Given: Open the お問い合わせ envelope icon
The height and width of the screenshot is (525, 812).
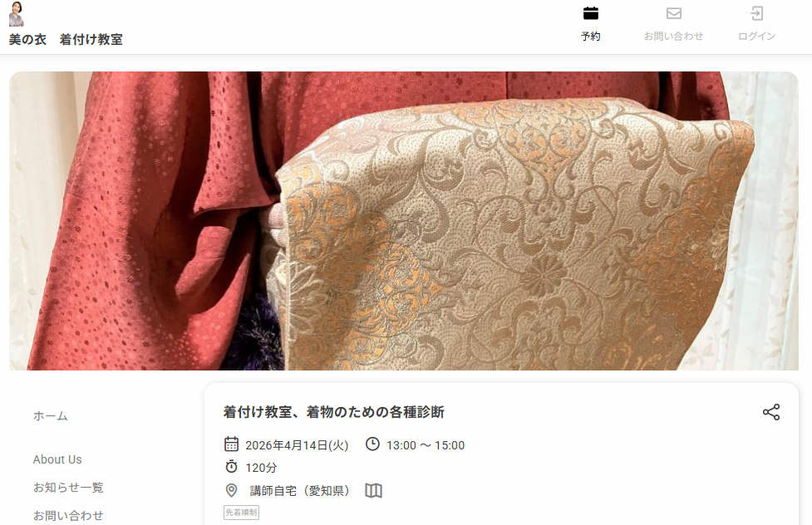Looking at the screenshot, I should click(x=674, y=13).
